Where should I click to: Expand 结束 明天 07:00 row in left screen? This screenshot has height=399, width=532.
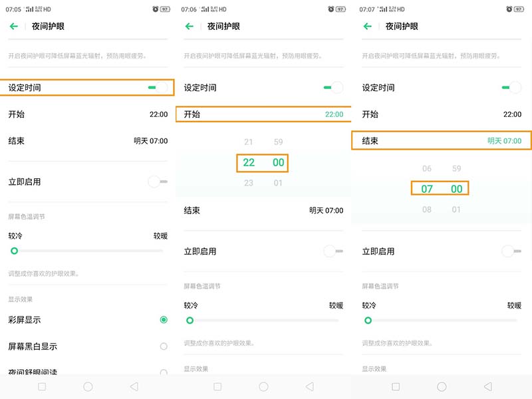click(x=88, y=141)
